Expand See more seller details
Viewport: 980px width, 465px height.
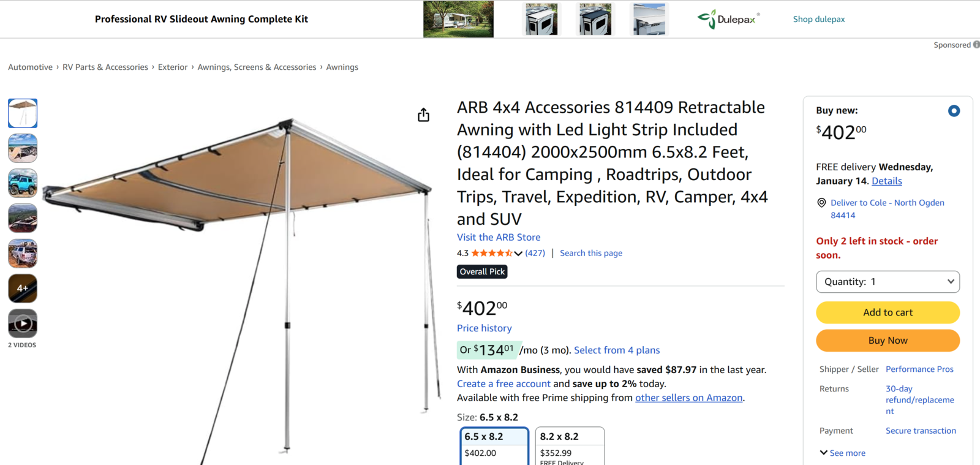point(843,453)
